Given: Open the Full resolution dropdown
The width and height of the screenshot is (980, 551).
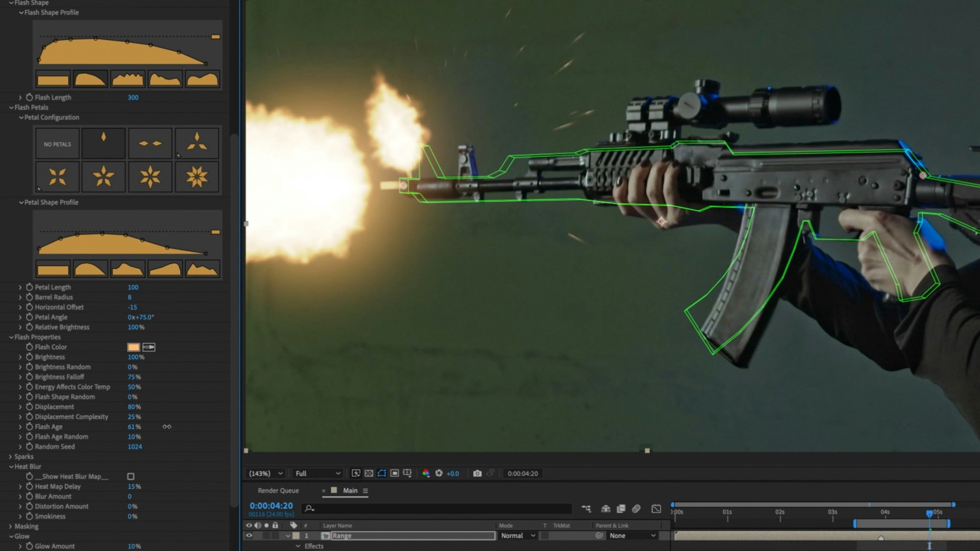Looking at the screenshot, I should [x=317, y=473].
